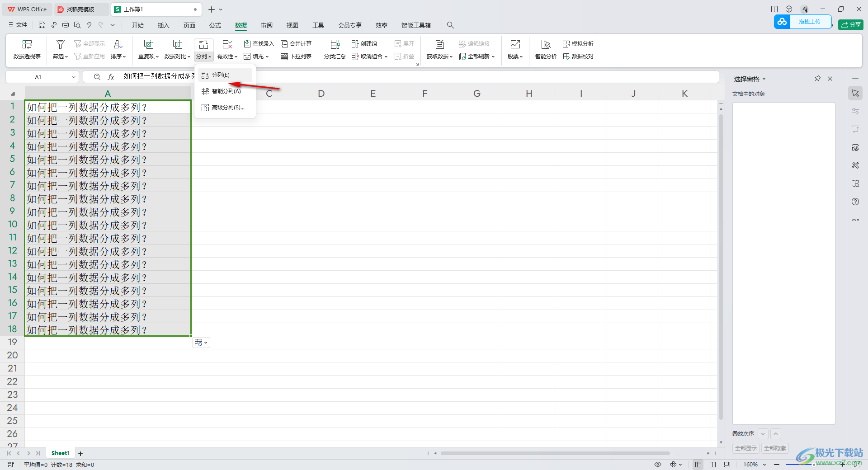
Task: Open the Duplicates (重复项) tool
Action: tap(148, 50)
